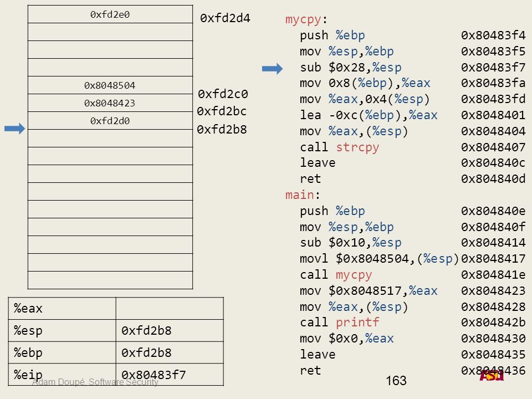Click code address 0x804841e
This screenshot has height=399, width=532.
coord(493,274)
